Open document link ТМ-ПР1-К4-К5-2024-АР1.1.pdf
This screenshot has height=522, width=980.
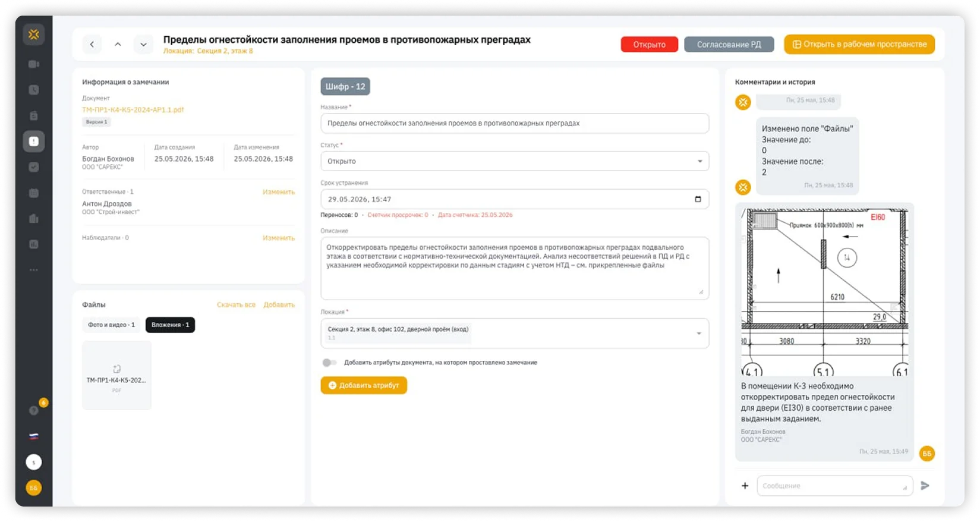tap(133, 110)
